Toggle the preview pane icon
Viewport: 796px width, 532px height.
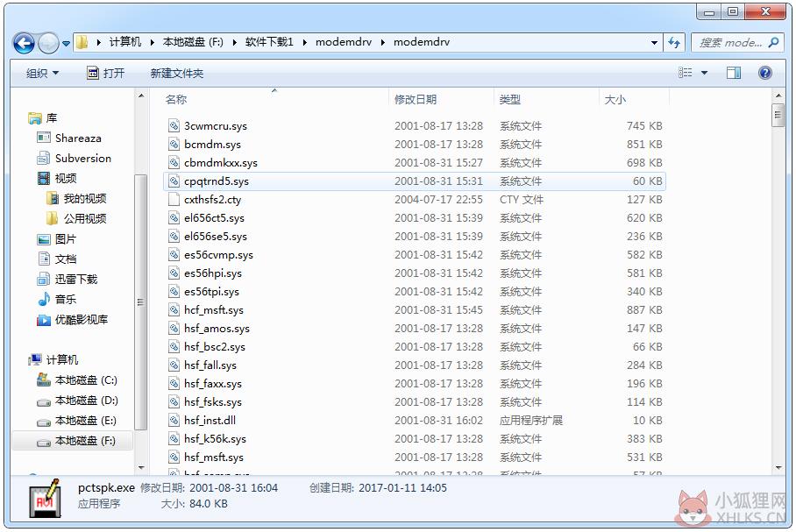[734, 73]
